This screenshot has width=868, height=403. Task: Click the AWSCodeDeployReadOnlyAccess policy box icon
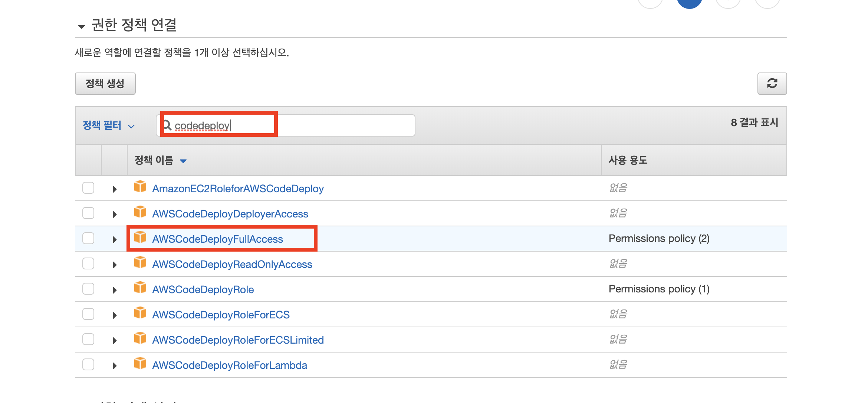tap(140, 262)
